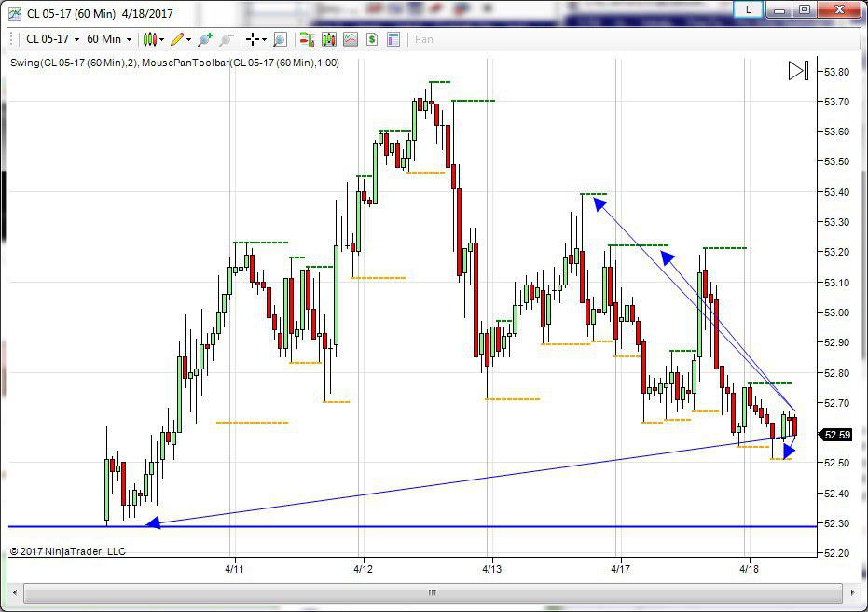Activate the crosshair cursor icon
868x612 pixels.
click(253, 39)
